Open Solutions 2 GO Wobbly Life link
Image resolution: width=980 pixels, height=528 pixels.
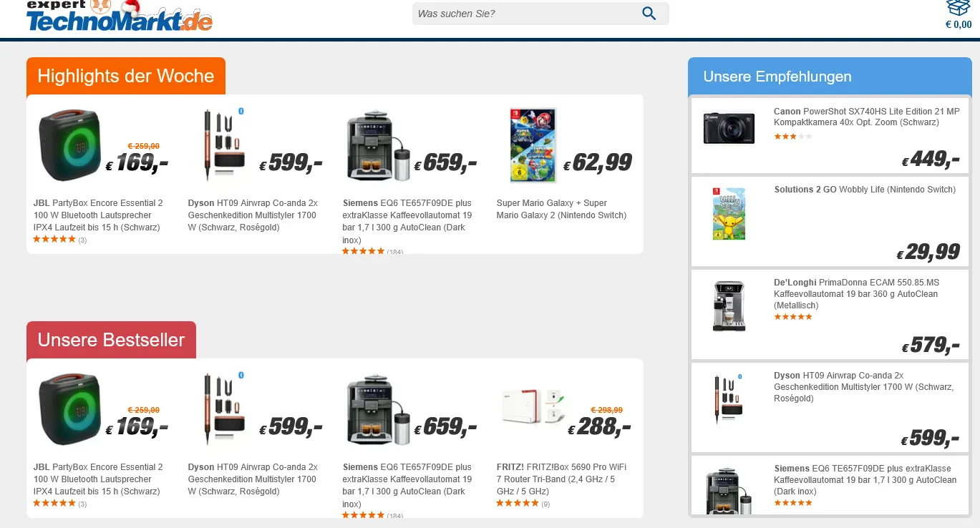point(864,190)
